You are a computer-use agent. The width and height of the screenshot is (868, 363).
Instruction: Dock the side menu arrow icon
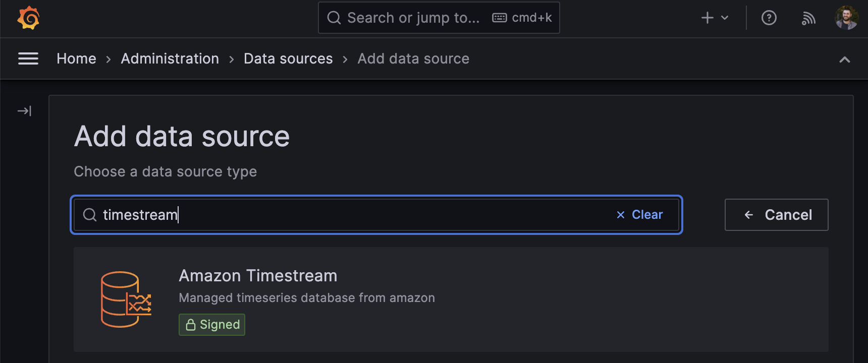(x=24, y=111)
